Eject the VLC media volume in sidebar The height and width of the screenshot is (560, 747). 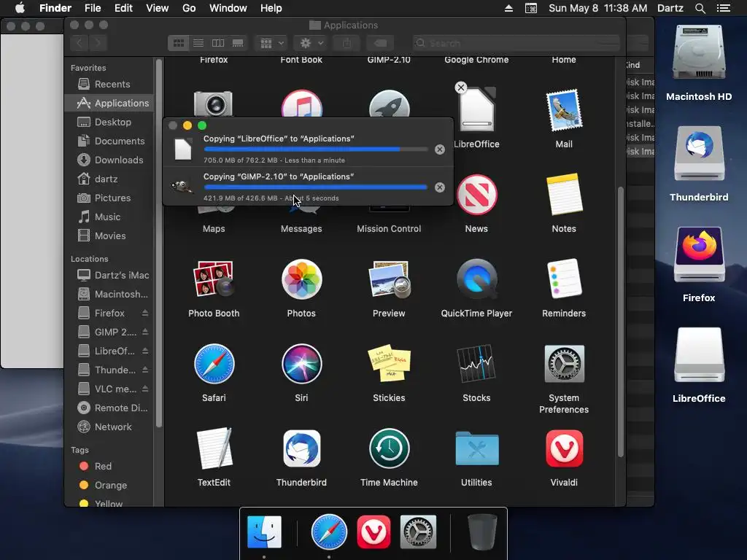(145, 389)
